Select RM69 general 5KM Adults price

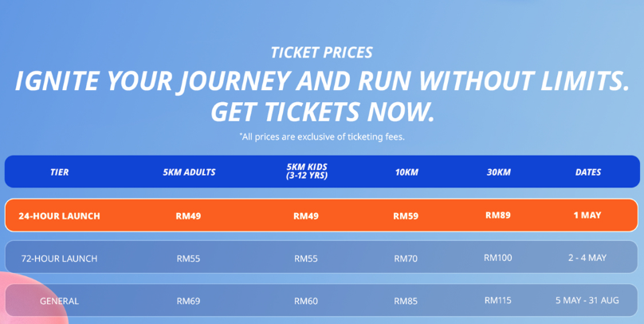point(189,301)
